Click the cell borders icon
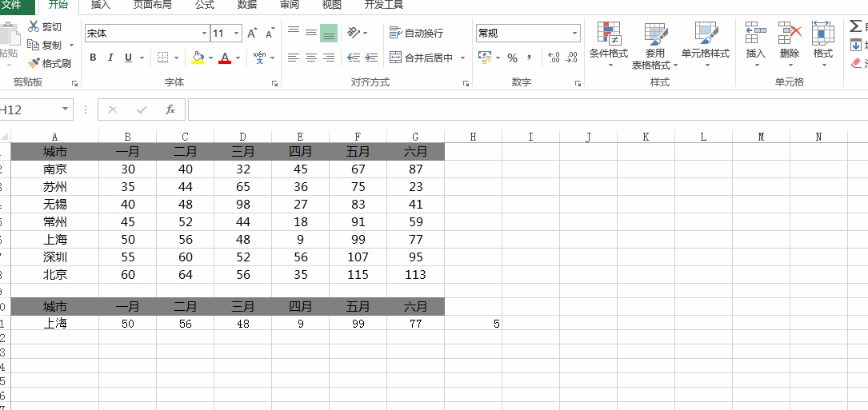868x410 pixels. coord(162,58)
